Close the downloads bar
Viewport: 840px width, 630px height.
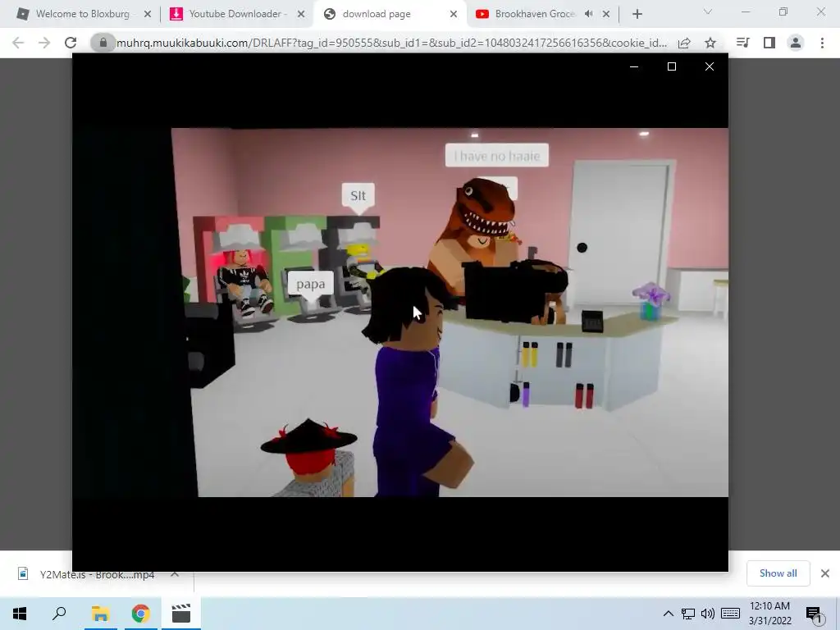tap(825, 573)
